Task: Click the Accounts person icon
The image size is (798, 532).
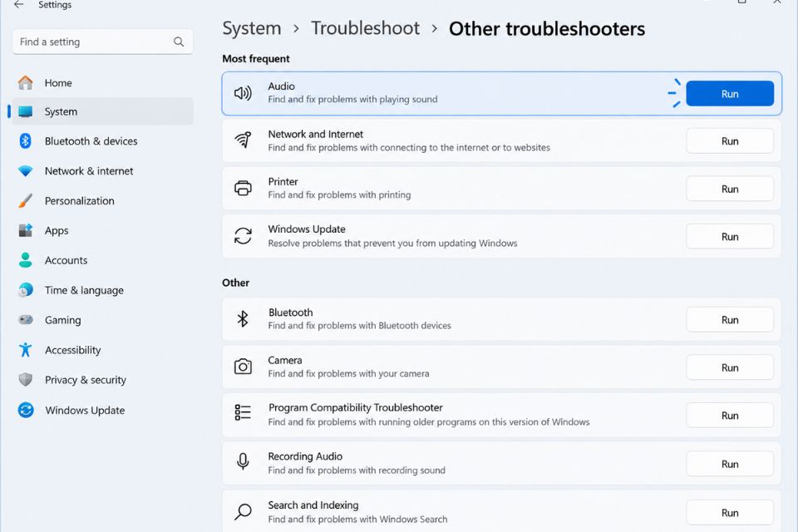Action: point(26,260)
